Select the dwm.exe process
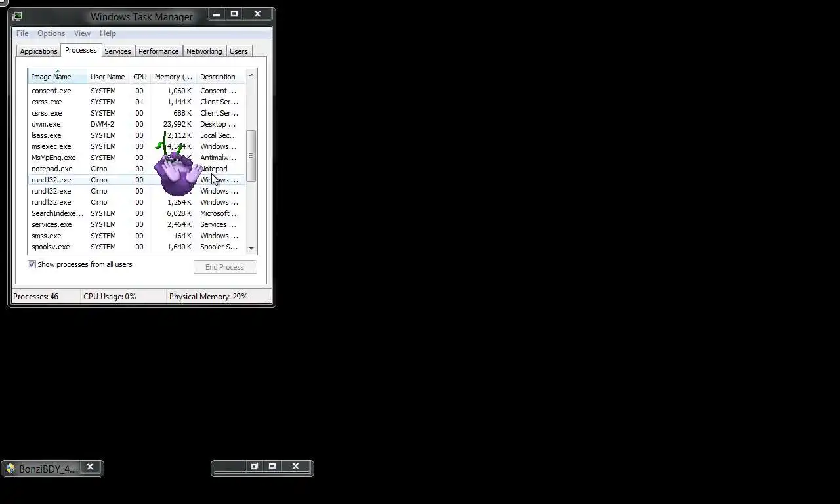 coord(136,124)
